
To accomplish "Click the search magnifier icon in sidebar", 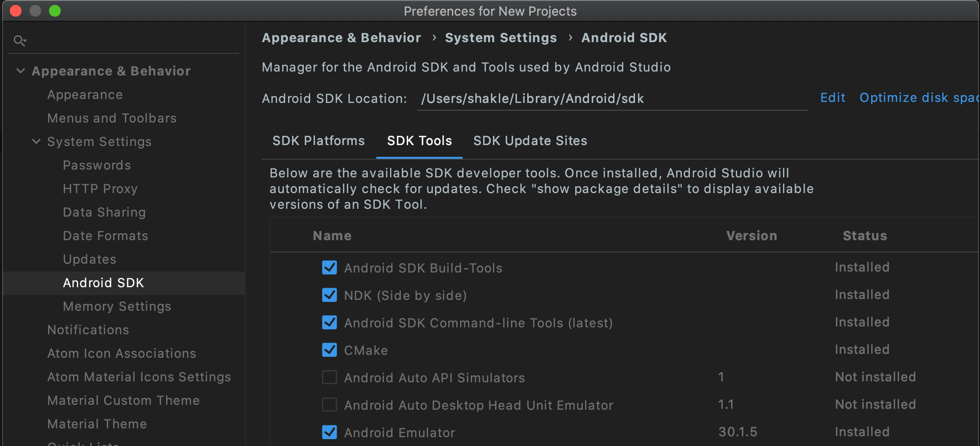I will (x=20, y=41).
